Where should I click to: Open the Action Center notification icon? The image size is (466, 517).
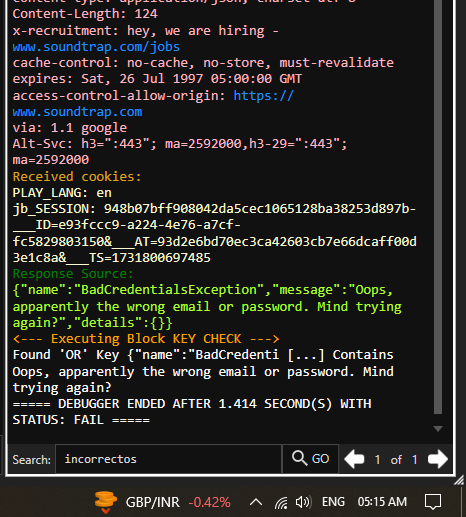point(433,502)
